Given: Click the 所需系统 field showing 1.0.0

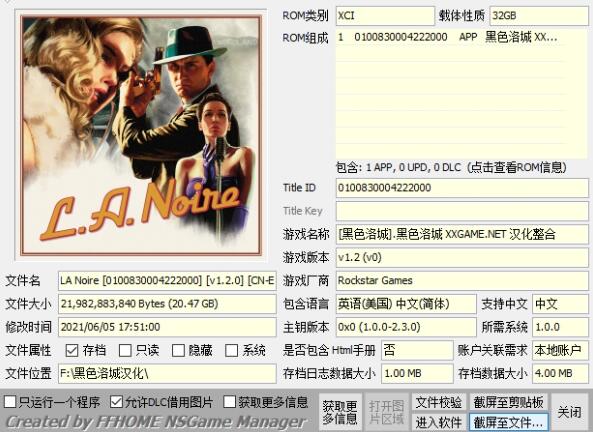Looking at the screenshot, I should pos(560,327).
